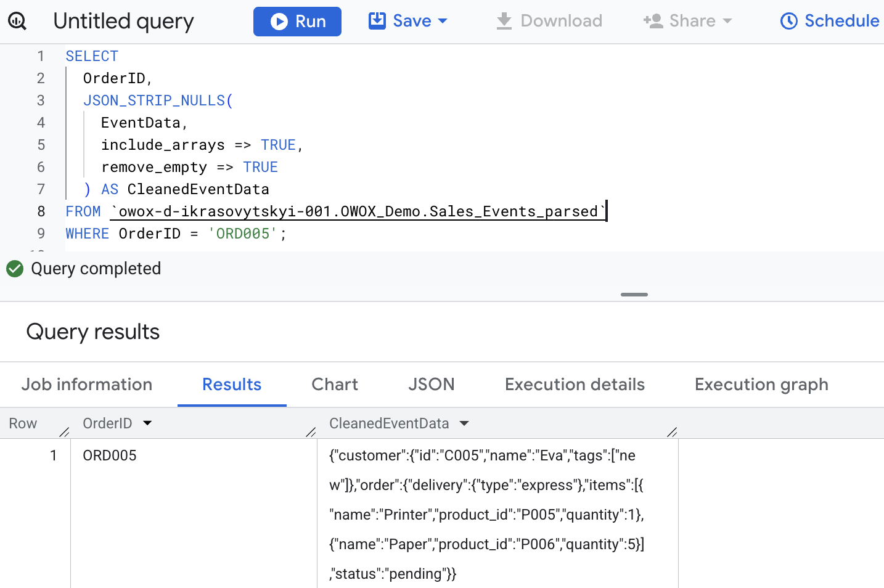
Task: Click the Untitled query title
Action: (x=124, y=22)
